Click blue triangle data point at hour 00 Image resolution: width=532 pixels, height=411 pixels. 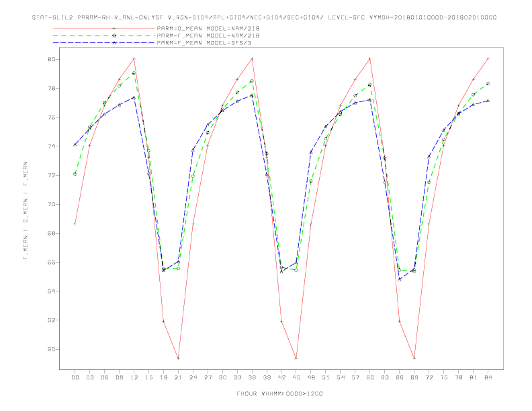[x=75, y=145]
